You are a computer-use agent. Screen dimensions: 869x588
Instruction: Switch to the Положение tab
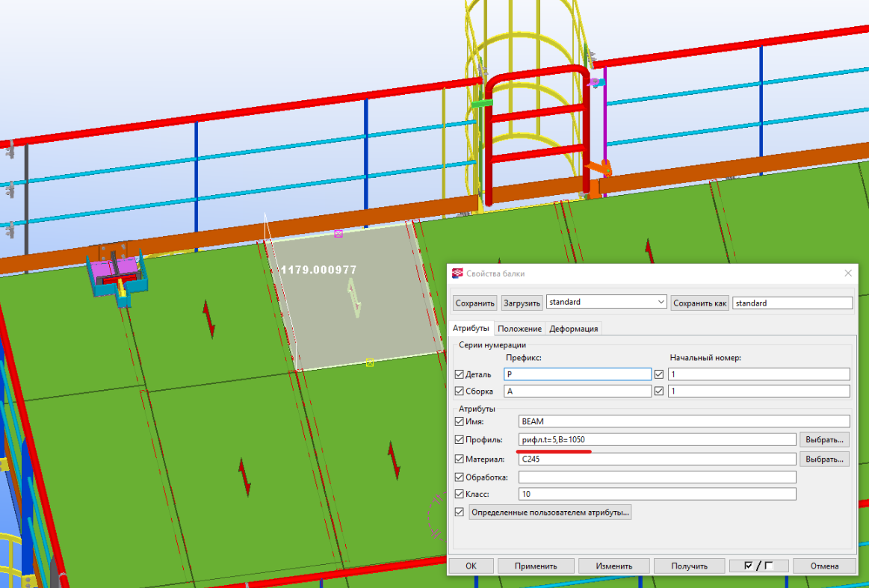[x=519, y=329]
